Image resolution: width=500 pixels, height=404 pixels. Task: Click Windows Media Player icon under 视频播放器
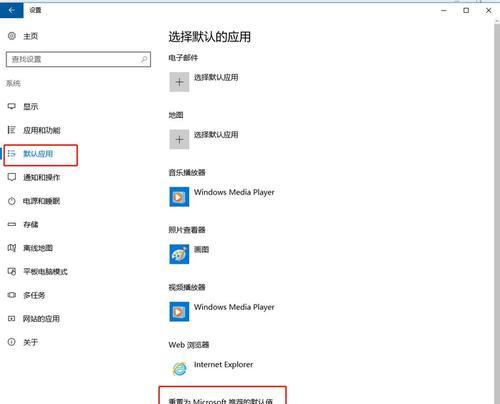179,312
